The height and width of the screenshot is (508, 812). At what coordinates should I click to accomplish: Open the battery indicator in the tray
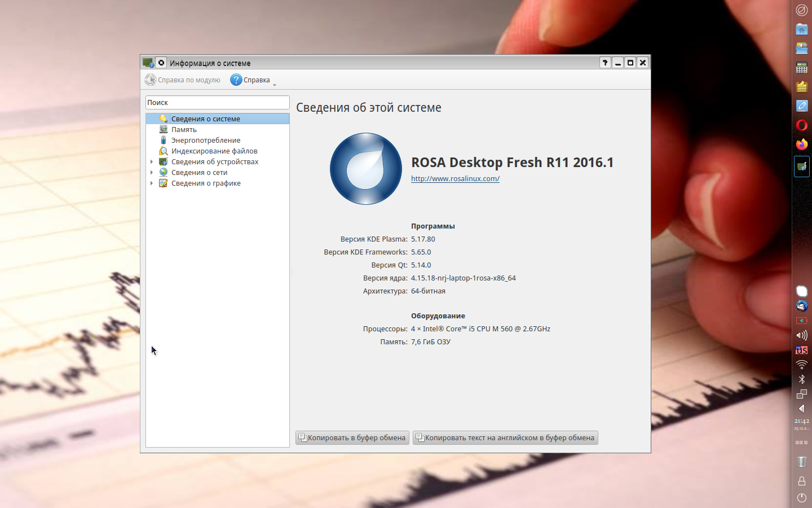pos(801,321)
